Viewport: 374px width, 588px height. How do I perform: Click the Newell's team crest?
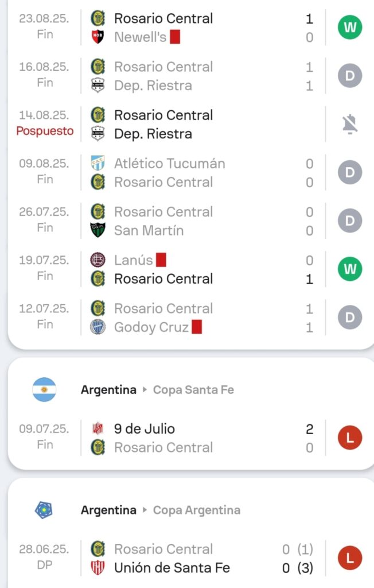[x=98, y=37]
